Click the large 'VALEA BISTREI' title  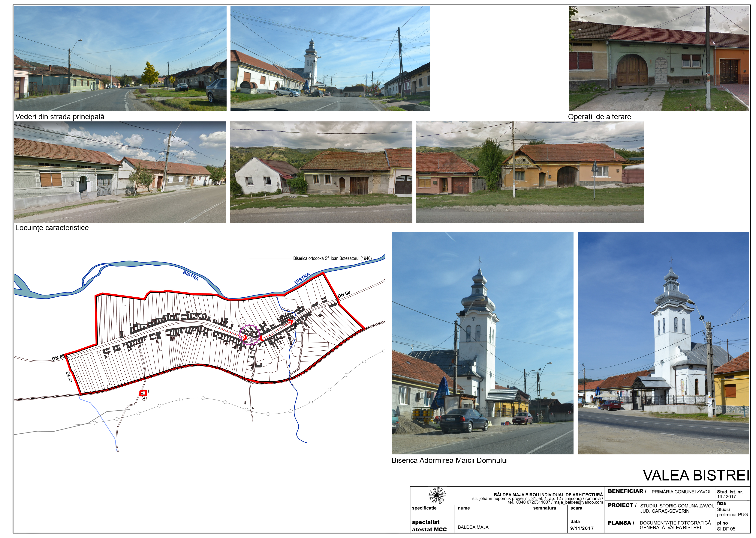pyautogui.click(x=696, y=475)
